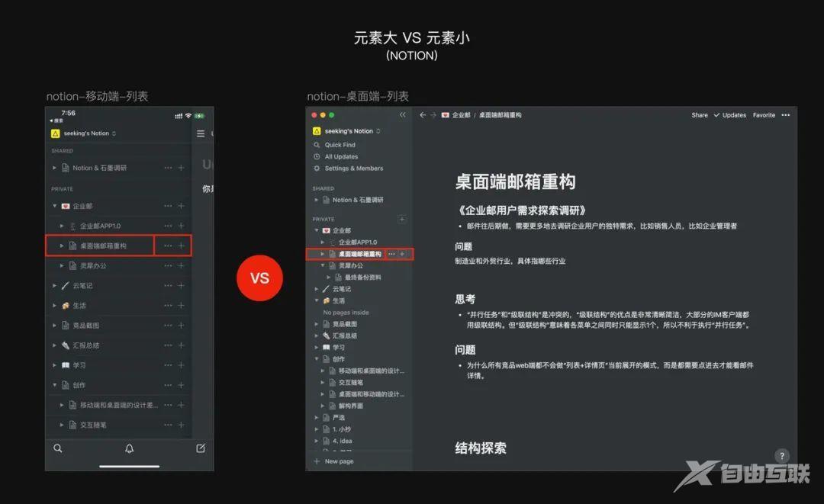This screenshot has height=504, width=824.
Task: Add a subpage under 生活 in the mobile list
Action: coord(181,306)
